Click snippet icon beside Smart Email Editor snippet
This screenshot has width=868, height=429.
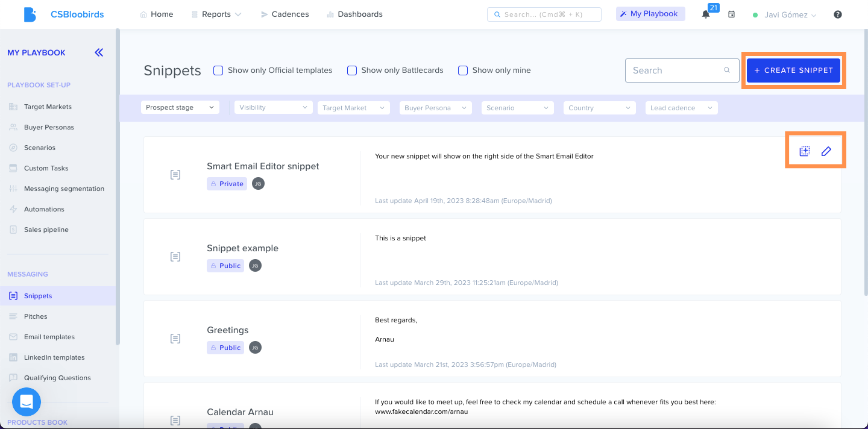tap(175, 175)
